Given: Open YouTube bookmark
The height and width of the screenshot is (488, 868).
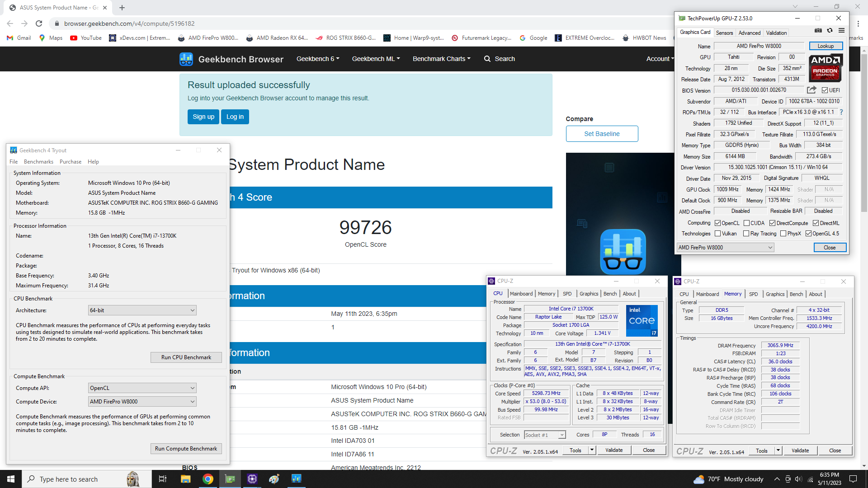Looking at the screenshot, I should (x=86, y=38).
